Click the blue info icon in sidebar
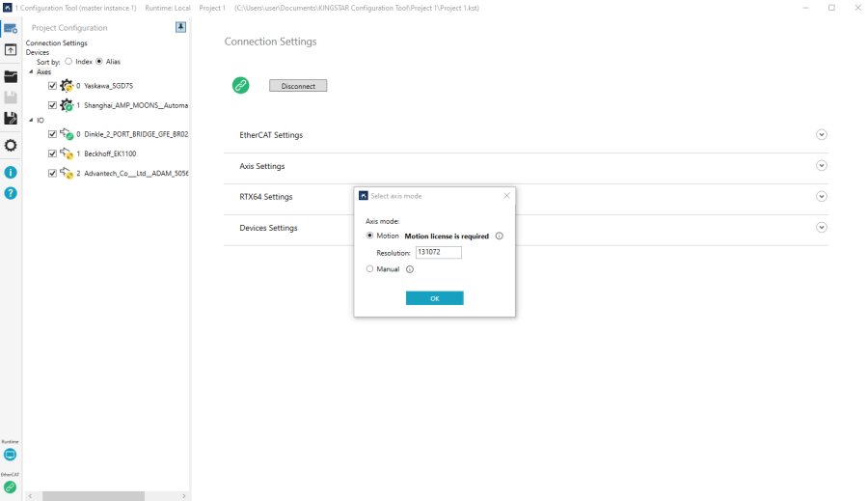The image size is (868, 501). 11,172
